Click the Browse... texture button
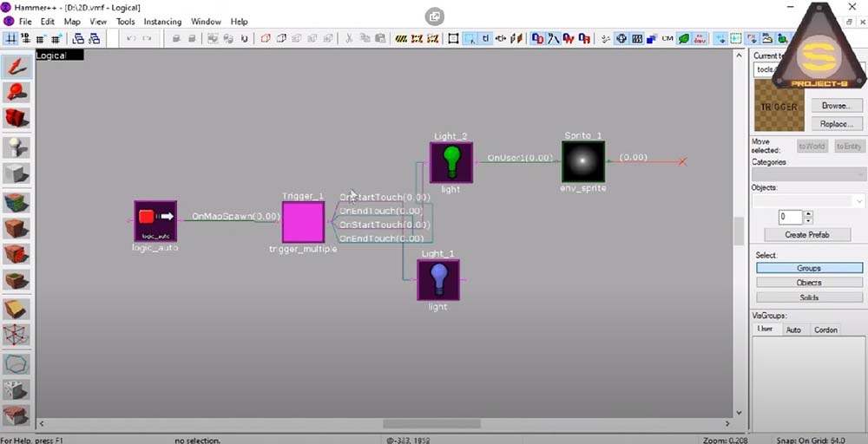The image size is (868, 444). 834,106
